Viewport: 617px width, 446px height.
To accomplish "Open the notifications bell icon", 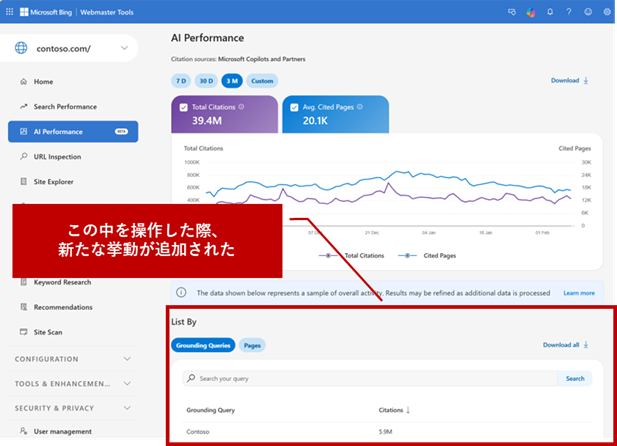I will pyautogui.click(x=550, y=12).
